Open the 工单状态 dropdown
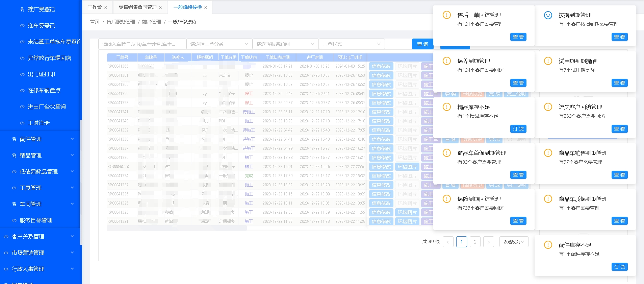644x284 pixels. click(352, 44)
